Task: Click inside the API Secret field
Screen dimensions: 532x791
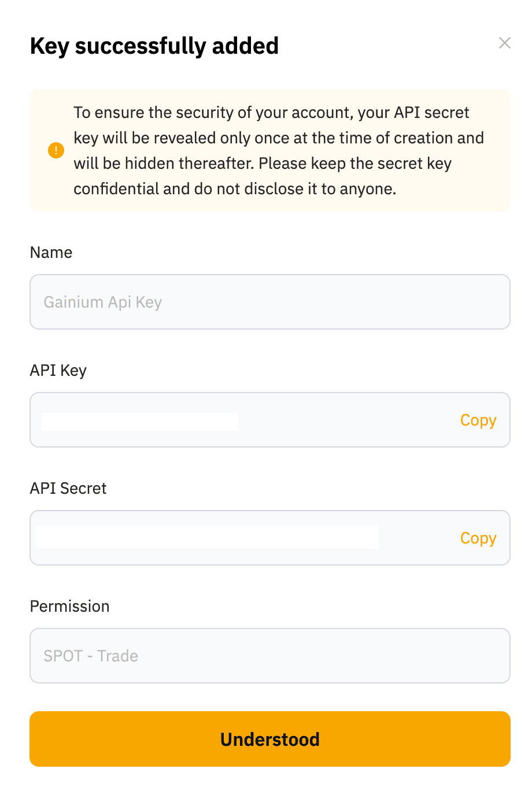Action: pos(416,538)
